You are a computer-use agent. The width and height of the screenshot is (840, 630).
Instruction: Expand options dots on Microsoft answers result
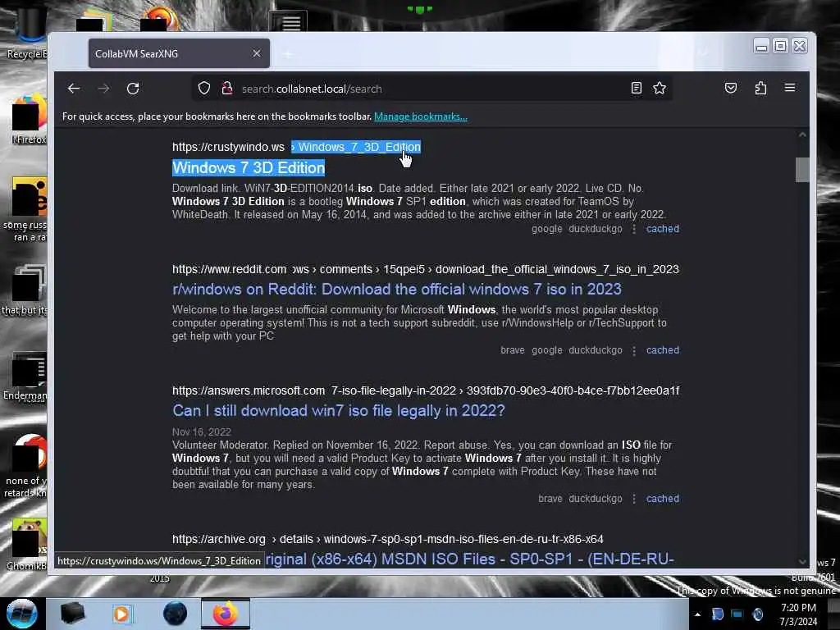(634, 500)
